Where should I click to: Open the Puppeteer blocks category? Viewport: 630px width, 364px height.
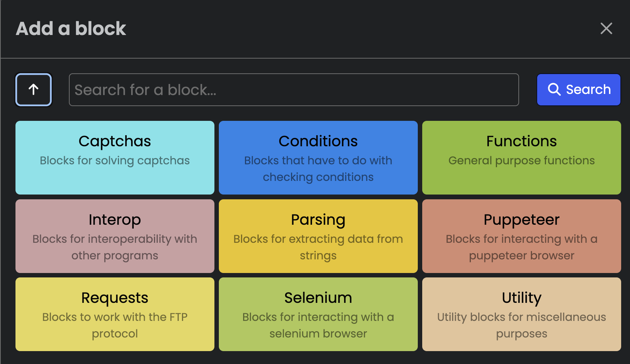click(x=521, y=236)
